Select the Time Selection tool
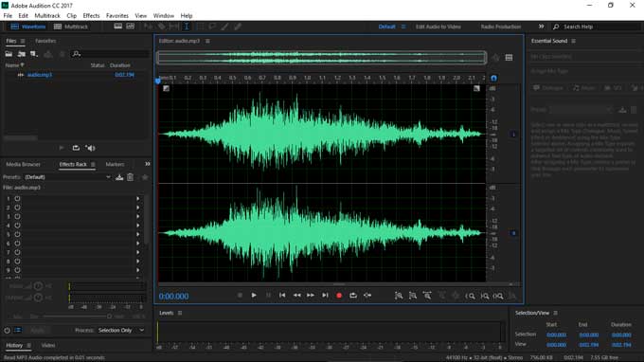Viewport: 644px width, 362px height. click(x=187, y=27)
